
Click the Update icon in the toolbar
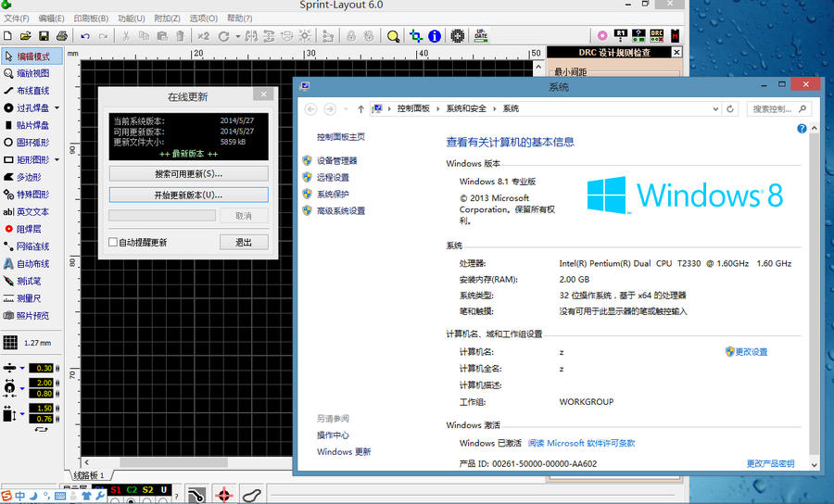click(481, 36)
